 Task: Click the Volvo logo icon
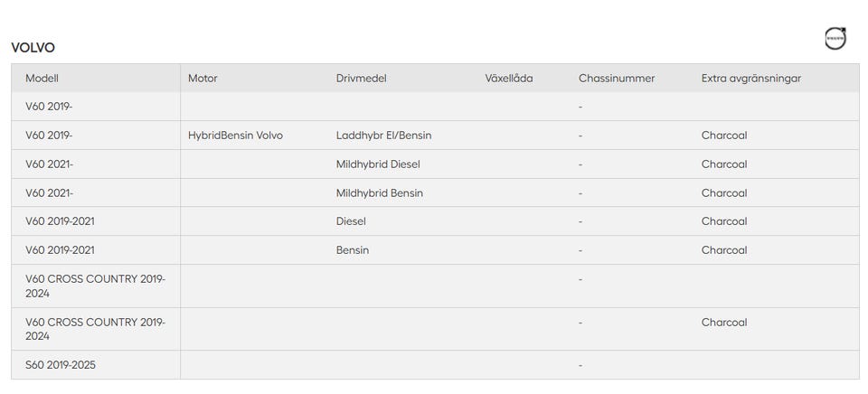point(835,39)
